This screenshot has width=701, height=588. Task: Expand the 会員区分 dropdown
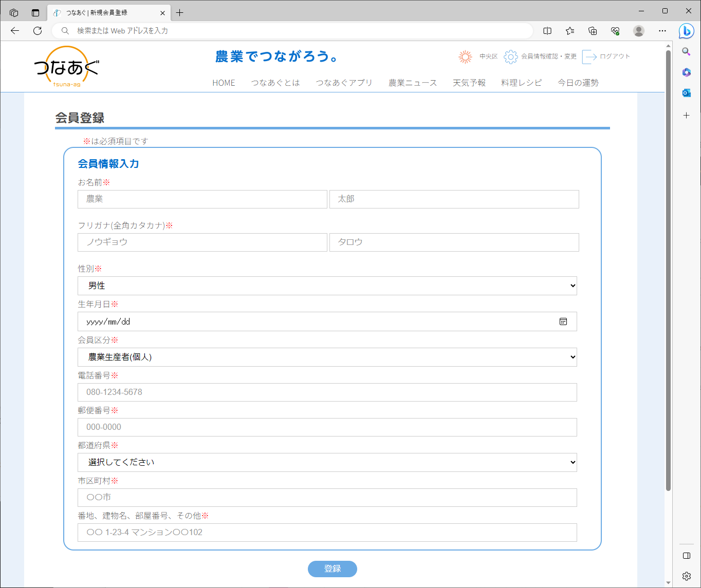point(327,357)
